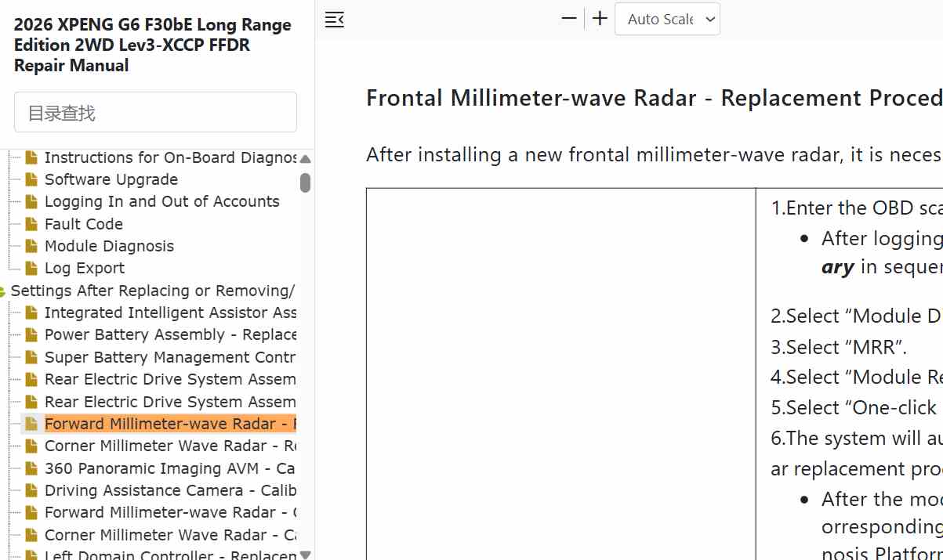Click the Frontal Millimeter-wave Radar heading
Image resolution: width=943 pixels, height=560 pixels.
pyautogui.click(x=655, y=98)
